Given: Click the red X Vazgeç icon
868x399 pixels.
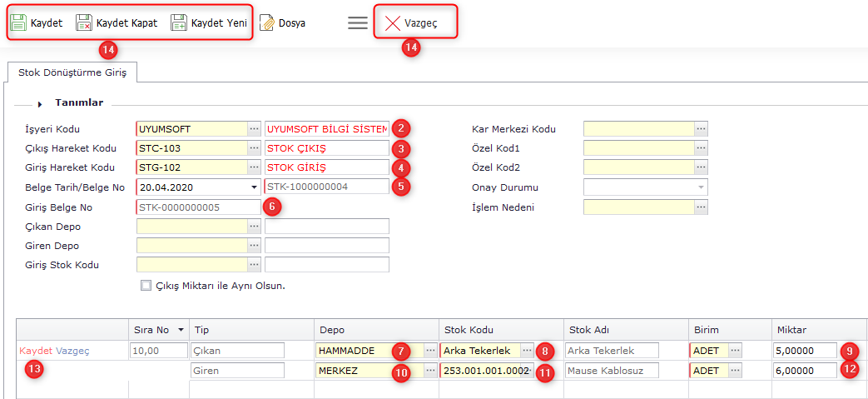Looking at the screenshot, I should (392, 23).
